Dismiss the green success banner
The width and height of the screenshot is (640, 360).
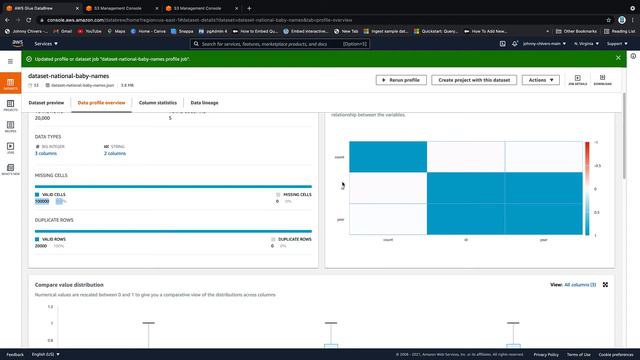(618, 58)
